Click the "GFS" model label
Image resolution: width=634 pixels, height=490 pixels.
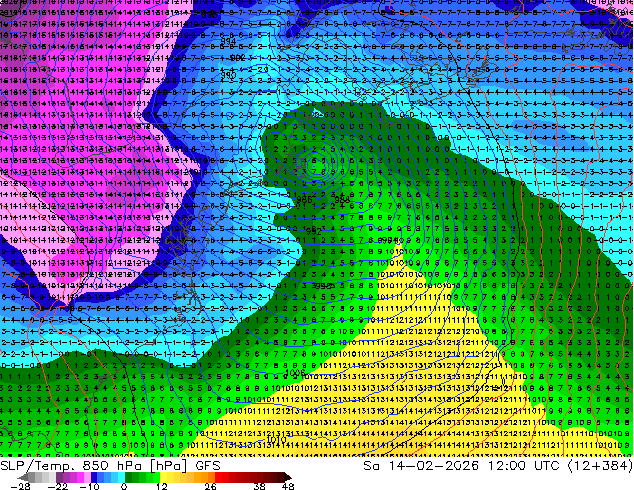(208, 466)
